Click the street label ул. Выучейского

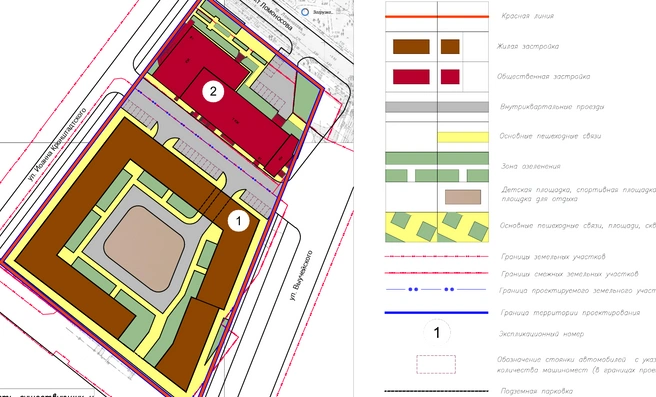[301, 275]
